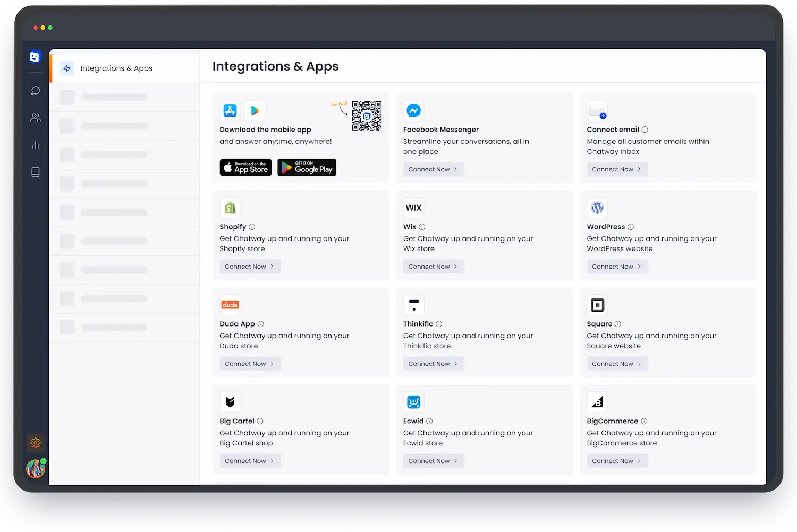Image resolution: width=797 pixels, height=532 pixels.
Task: Click info icon next to Ecwid
Action: pyautogui.click(x=429, y=421)
